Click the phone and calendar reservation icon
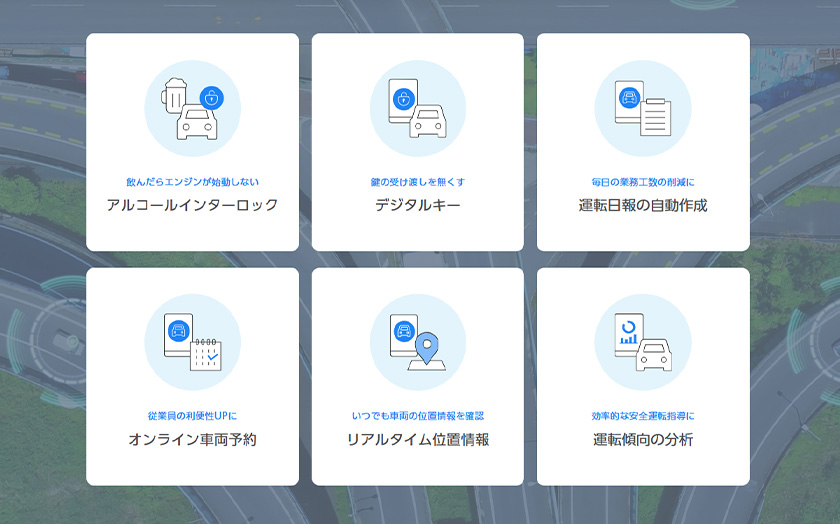This screenshot has height=524, width=840. pos(192,342)
